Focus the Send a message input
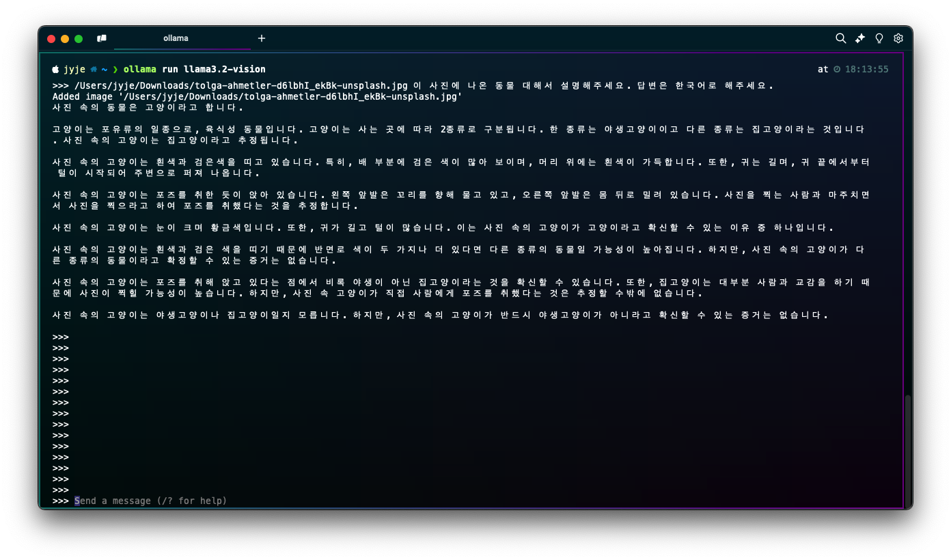The height and width of the screenshot is (560, 951). (150, 501)
